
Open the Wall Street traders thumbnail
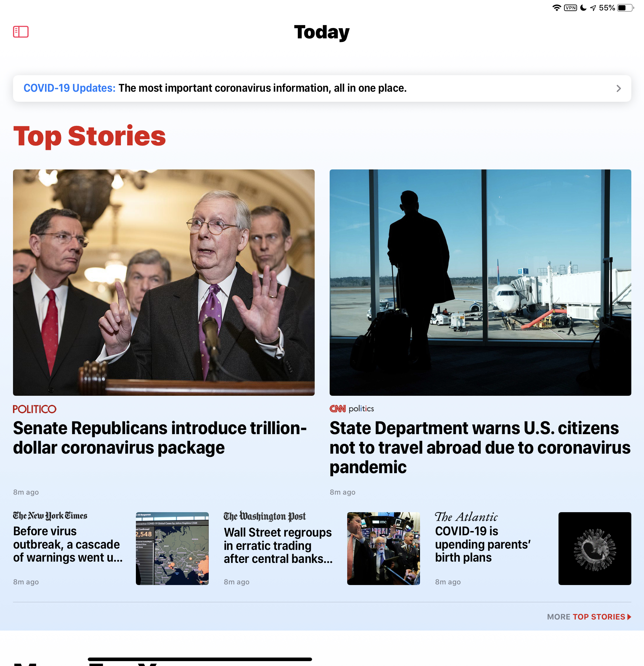point(384,548)
